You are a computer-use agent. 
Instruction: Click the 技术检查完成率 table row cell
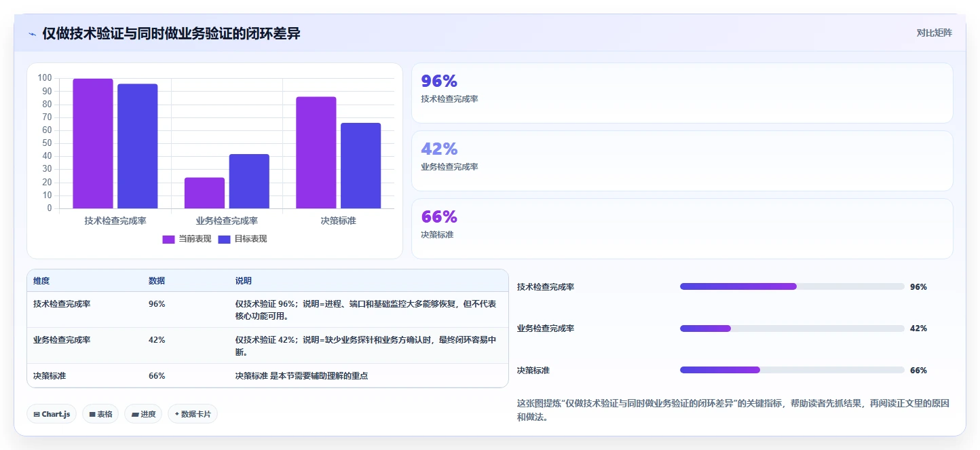coord(62,304)
